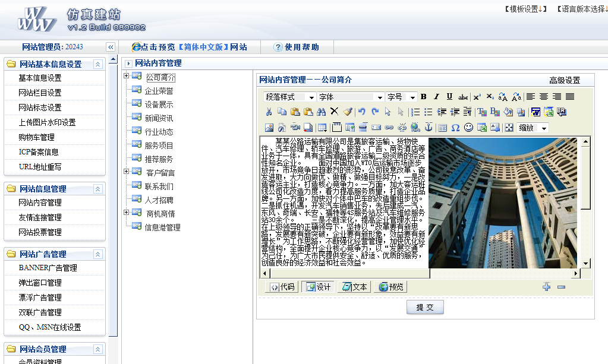Insert an emoticon using the smiley icon

[x=468, y=128]
